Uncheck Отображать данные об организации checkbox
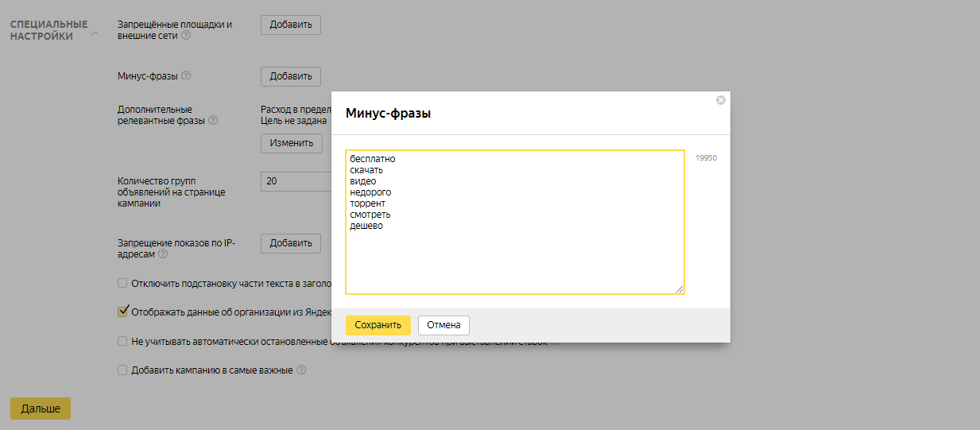Screen dimensions: 980x430 click(x=122, y=312)
